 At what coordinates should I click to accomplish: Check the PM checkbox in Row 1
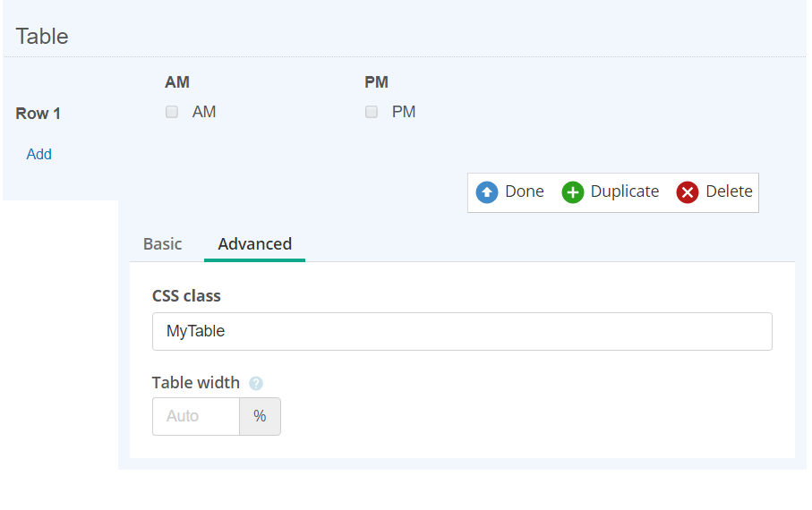pyautogui.click(x=372, y=112)
